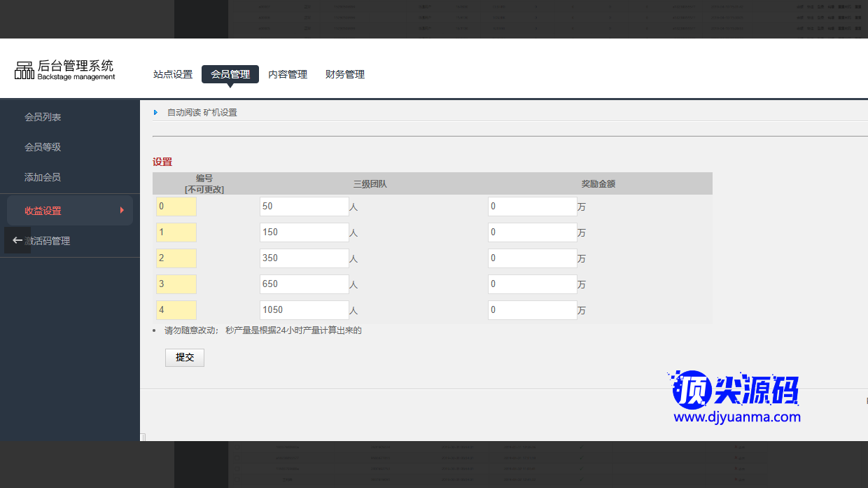Click the reward amount field for row 4
The image size is (868, 488).
click(532, 310)
